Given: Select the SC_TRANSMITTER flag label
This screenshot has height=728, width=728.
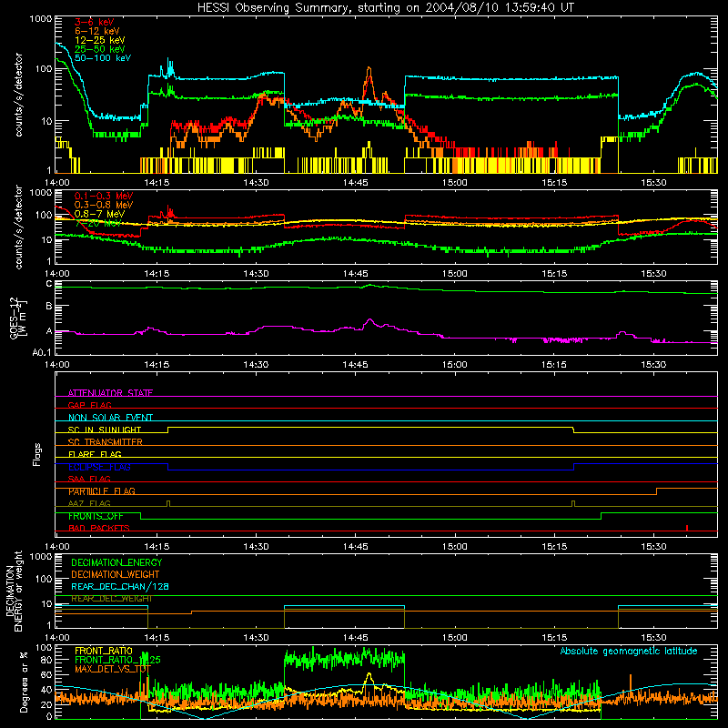Looking at the screenshot, I should 106,442.
